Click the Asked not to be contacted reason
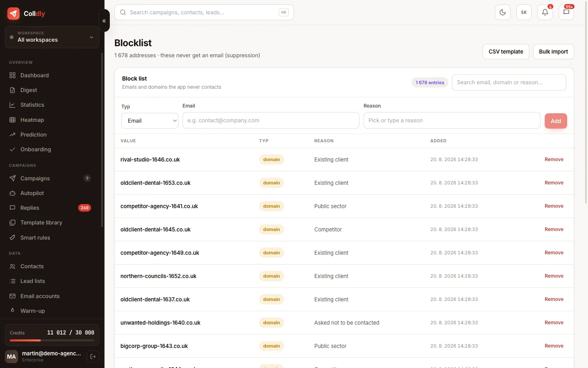Viewport: 588px width, 368px height. 347,323
